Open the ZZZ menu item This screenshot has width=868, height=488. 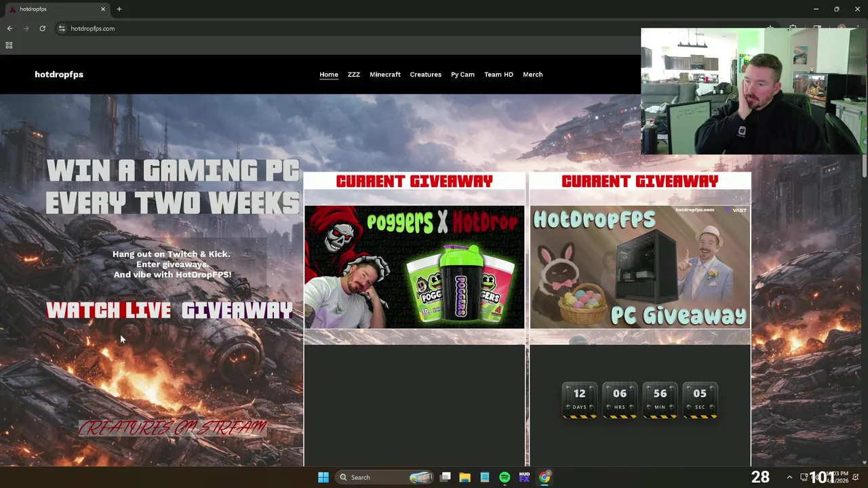click(354, 75)
